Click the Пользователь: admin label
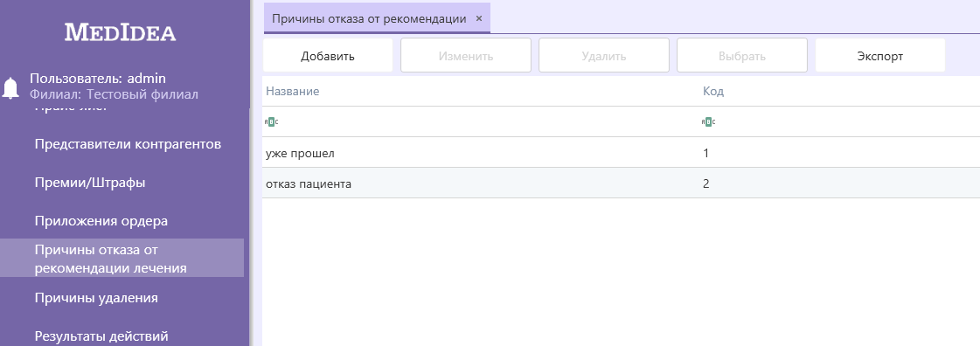The width and height of the screenshot is (980, 346). click(x=98, y=78)
